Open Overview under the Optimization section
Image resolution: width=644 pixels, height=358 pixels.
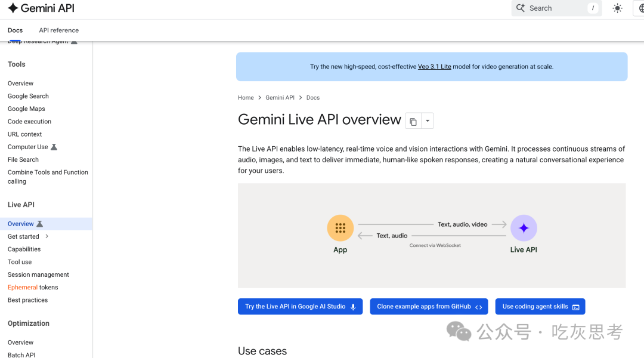click(x=20, y=343)
